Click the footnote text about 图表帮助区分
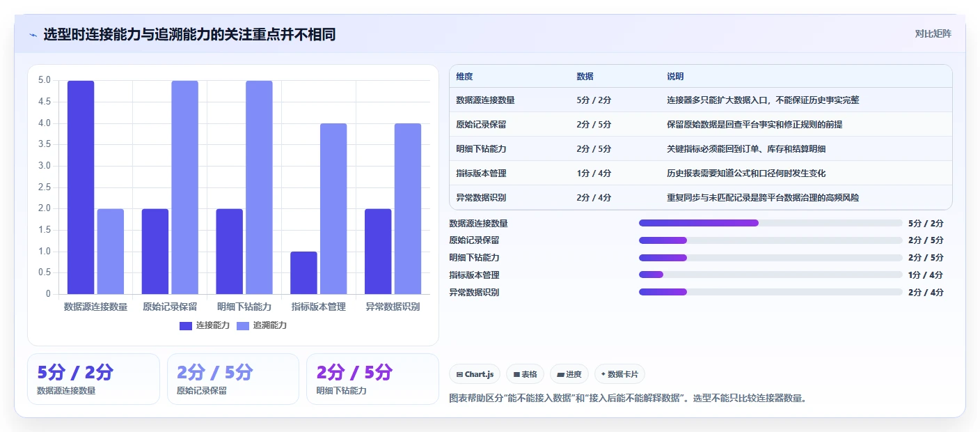Screen dimensions: 980x432 (629, 399)
